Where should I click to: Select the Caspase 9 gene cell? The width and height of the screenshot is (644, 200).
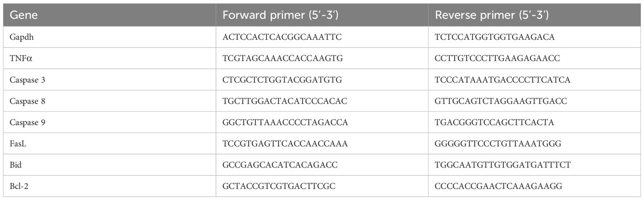pos(26,122)
